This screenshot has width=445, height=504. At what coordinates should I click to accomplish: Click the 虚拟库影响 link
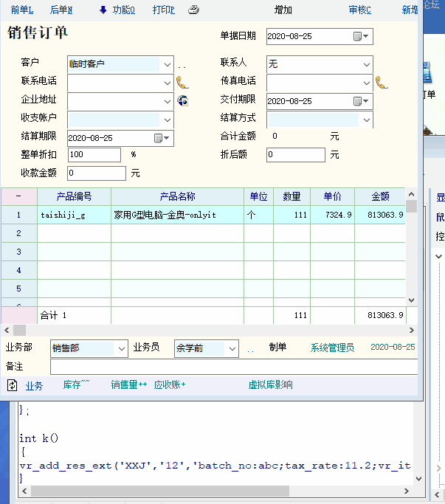click(x=270, y=385)
